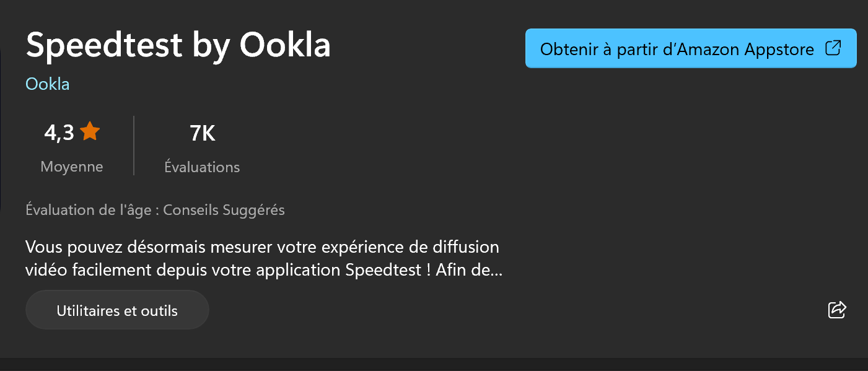Click the divider between Moyenne and Évaluations
Viewport: 868px width, 371px height.
click(x=134, y=146)
